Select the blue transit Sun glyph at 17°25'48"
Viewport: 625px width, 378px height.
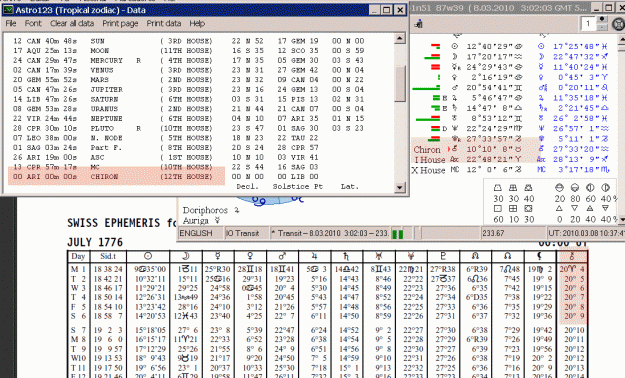pos(541,46)
